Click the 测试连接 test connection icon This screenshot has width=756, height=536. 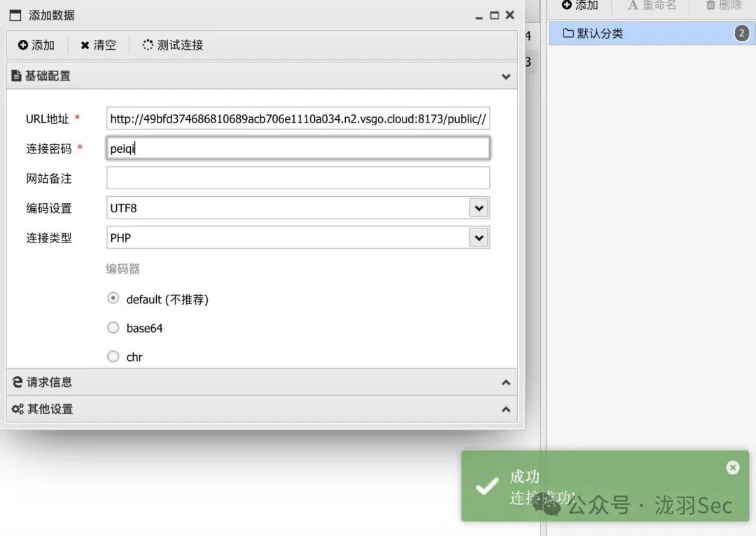146,45
